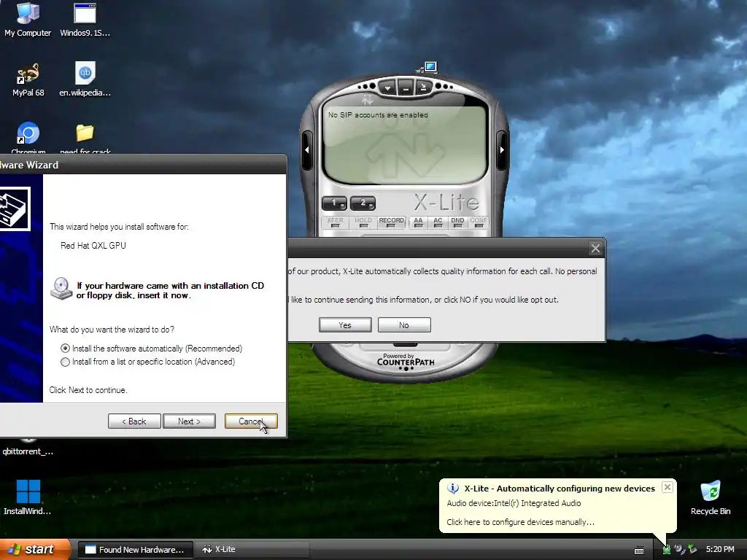
Task: Click Back in the Hardware Wizard
Action: pos(134,421)
